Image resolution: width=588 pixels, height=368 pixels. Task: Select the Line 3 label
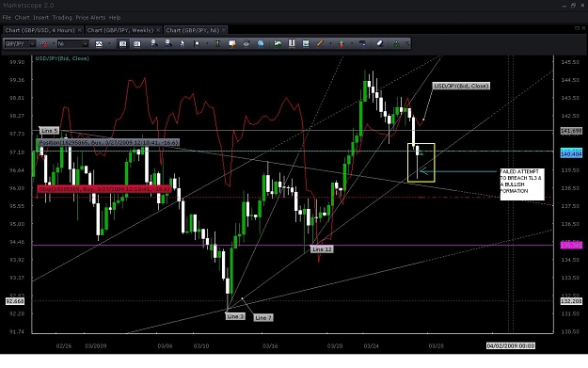coord(235,316)
